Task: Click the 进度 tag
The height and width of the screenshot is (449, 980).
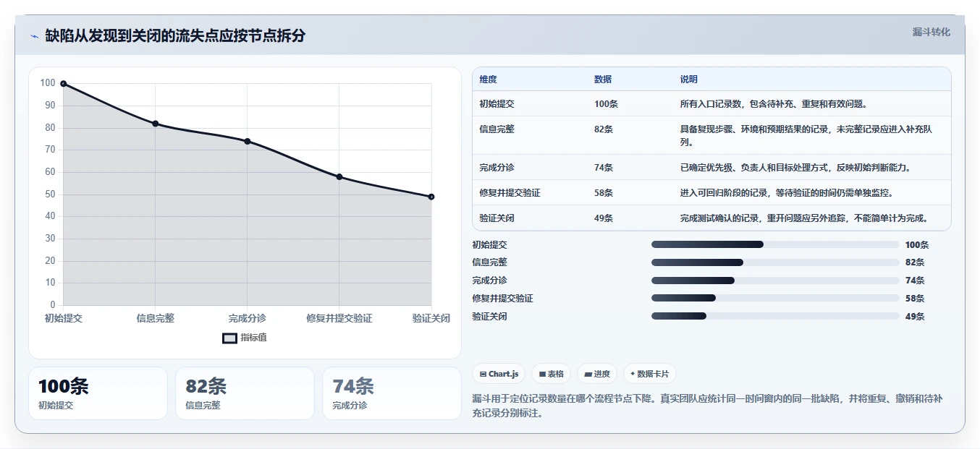Action: [597, 374]
